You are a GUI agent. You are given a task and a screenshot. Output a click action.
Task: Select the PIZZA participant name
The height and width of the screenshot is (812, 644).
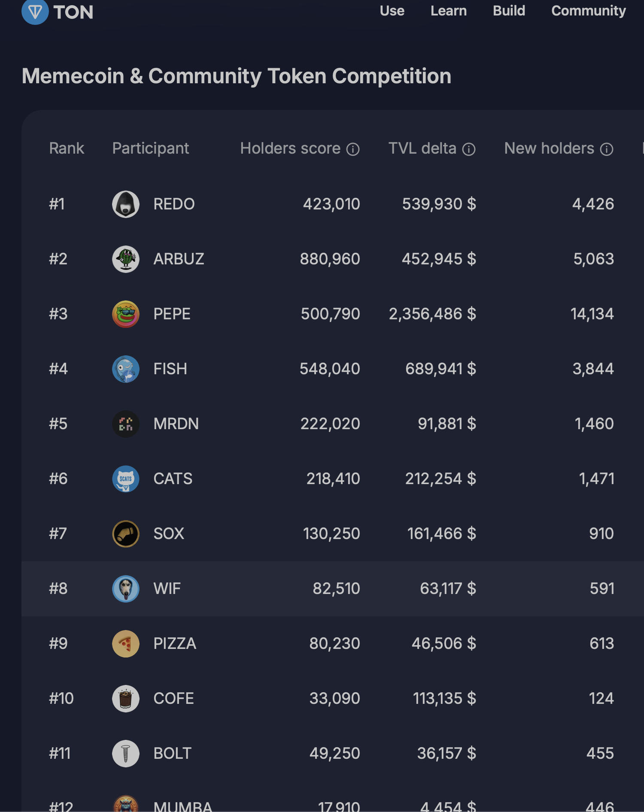(175, 644)
